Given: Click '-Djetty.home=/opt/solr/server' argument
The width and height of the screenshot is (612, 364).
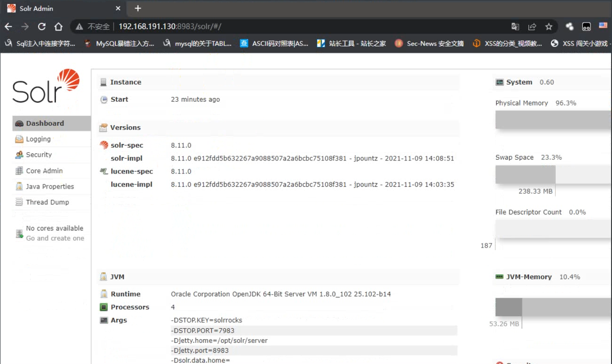Looking at the screenshot, I should tap(219, 341).
